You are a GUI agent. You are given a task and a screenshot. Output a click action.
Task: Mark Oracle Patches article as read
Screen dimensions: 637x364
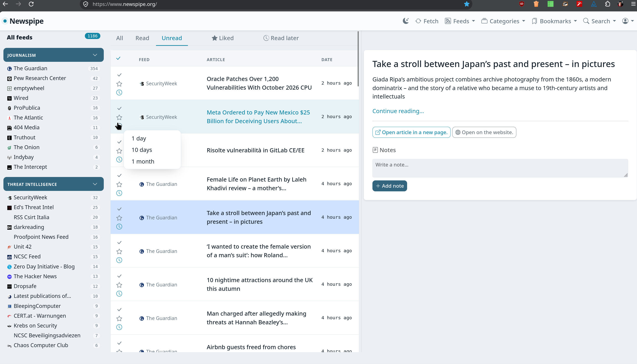point(119,75)
